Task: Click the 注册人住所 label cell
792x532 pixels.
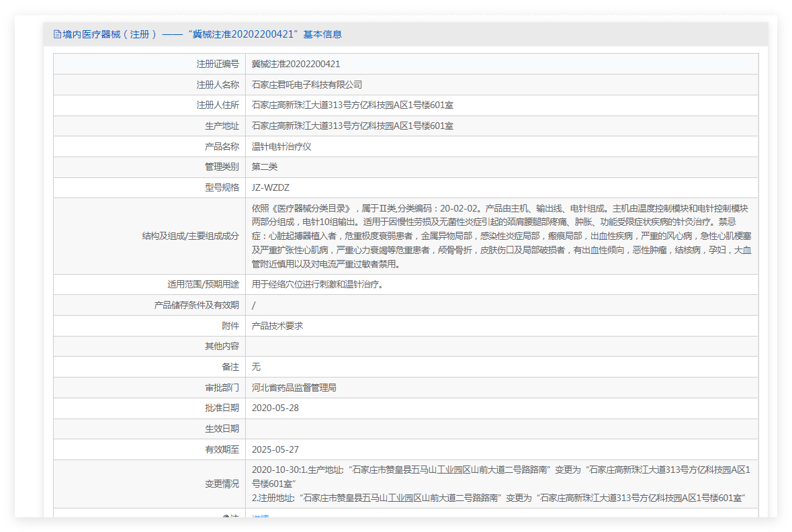Action: (x=150, y=105)
